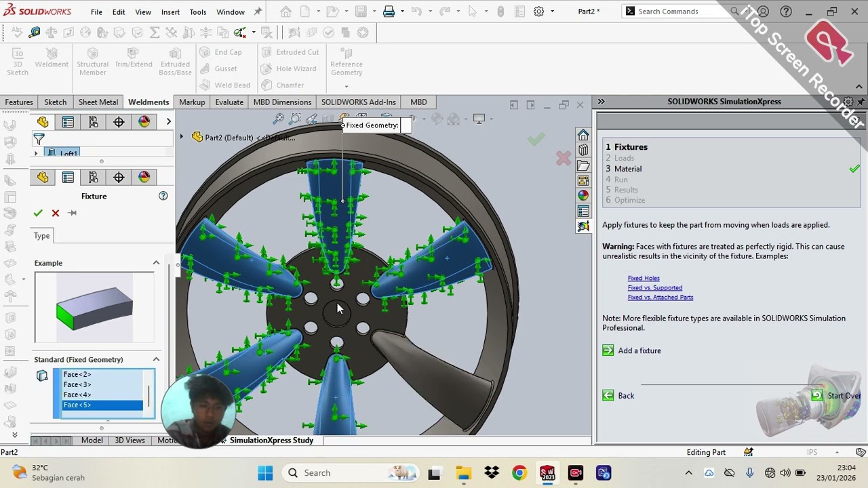This screenshot has width=868, height=488.
Task: Collapse the ribbon with the up arrow
Action: pos(859,86)
